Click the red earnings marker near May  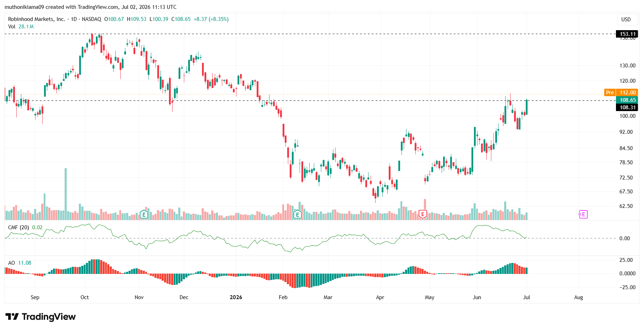422,214
